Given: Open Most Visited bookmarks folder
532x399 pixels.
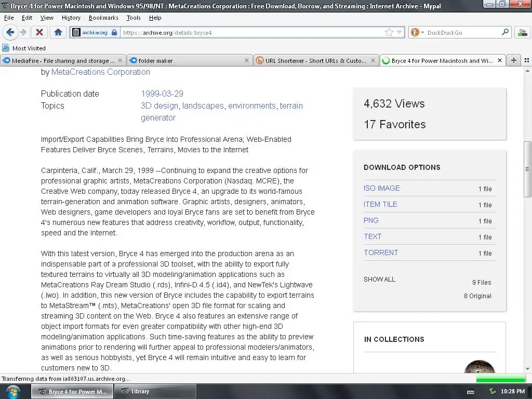Looking at the screenshot, I should pyautogui.click(x=24, y=48).
